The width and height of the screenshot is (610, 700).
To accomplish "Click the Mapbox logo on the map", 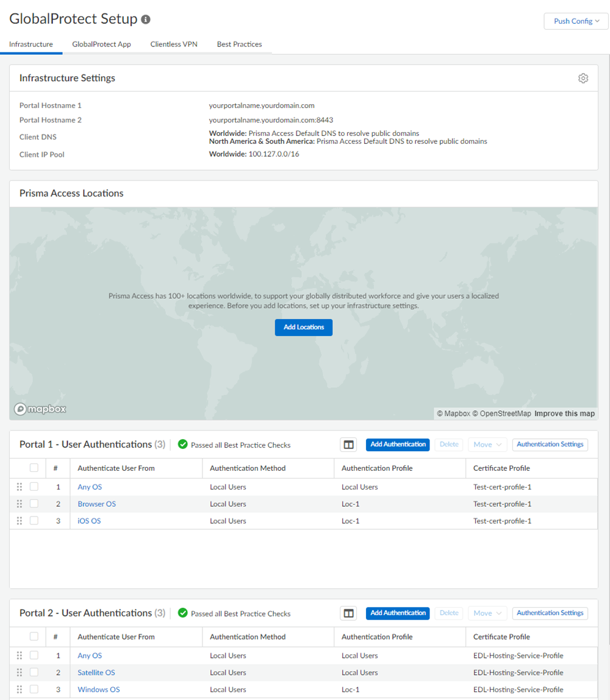I will click(x=40, y=409).
